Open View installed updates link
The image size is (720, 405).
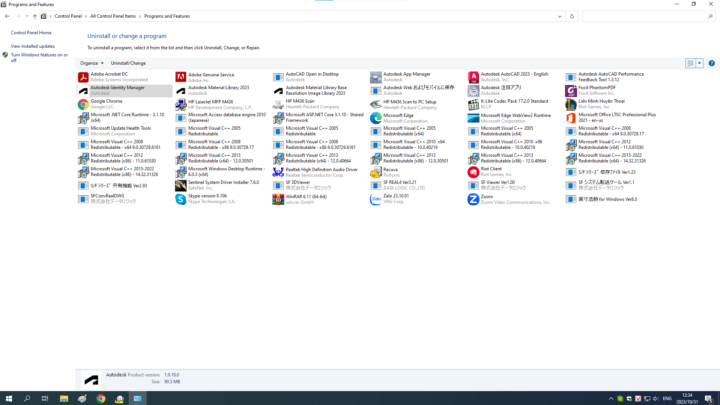(33, 46)
